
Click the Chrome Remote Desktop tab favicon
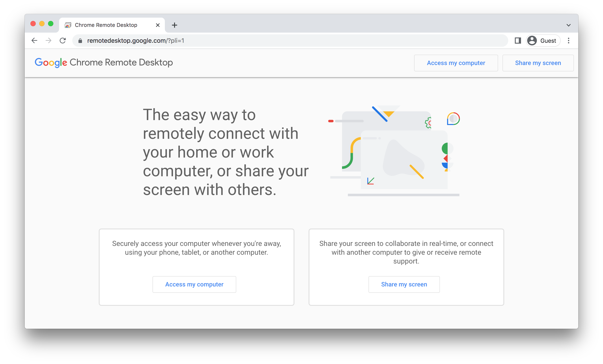pyautogui.click(x=68, y=25)
